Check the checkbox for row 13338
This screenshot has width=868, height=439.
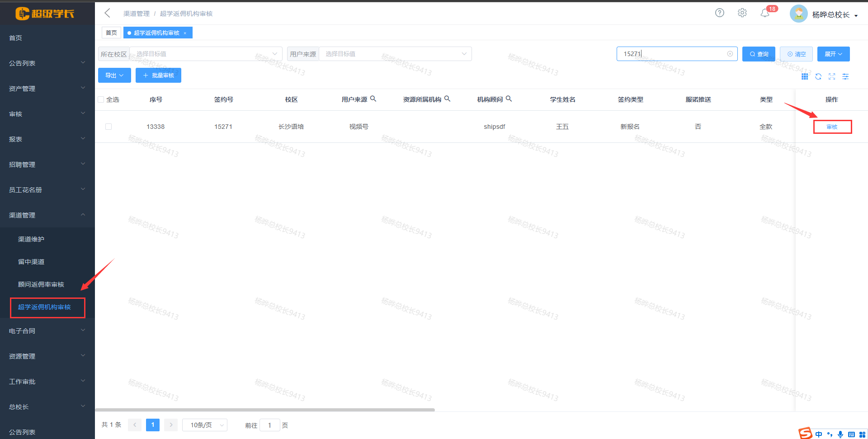(108, 127)
